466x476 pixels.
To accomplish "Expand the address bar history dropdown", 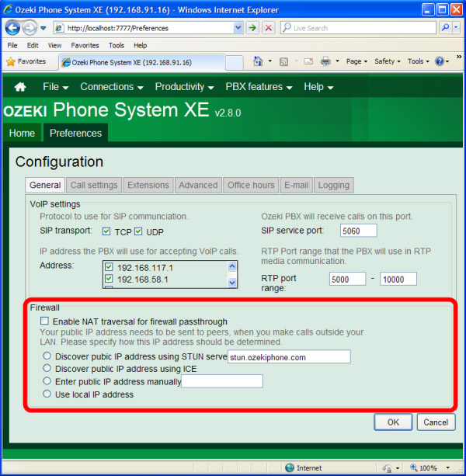I will coord(238,28).
